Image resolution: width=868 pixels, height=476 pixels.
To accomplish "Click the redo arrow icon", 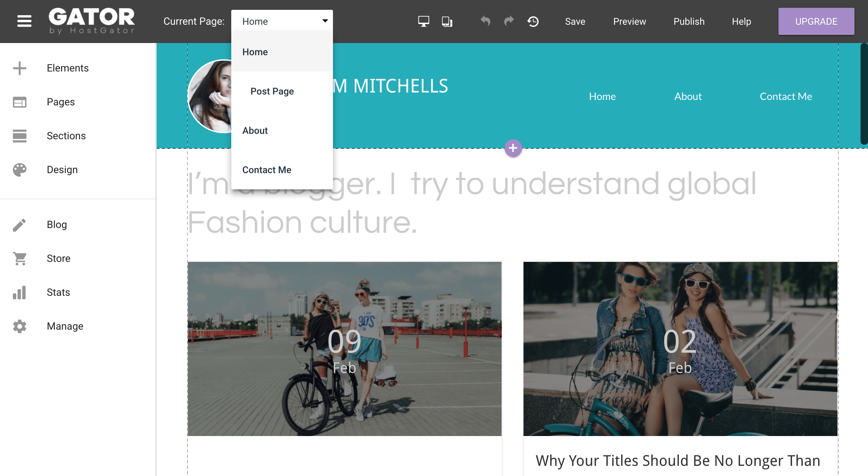I will coord(509,21).
